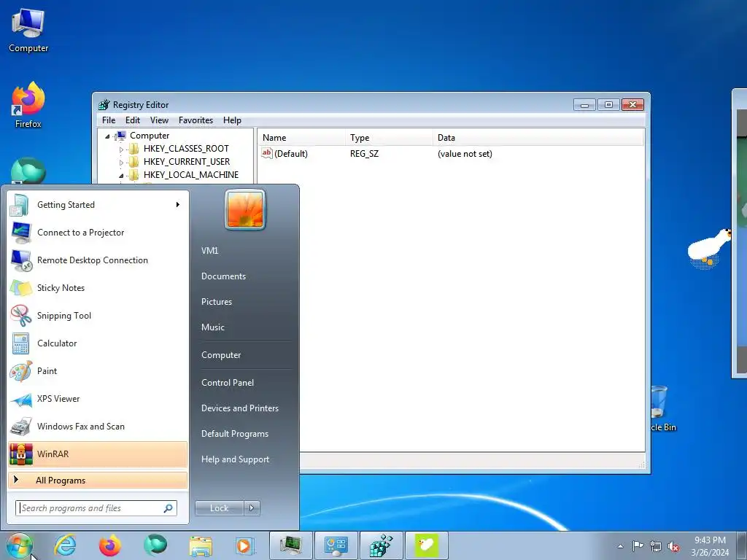Open Control Panel from Start menu
Image resolution: width=747 pixels, height=560 pixels.
point(228,383)
